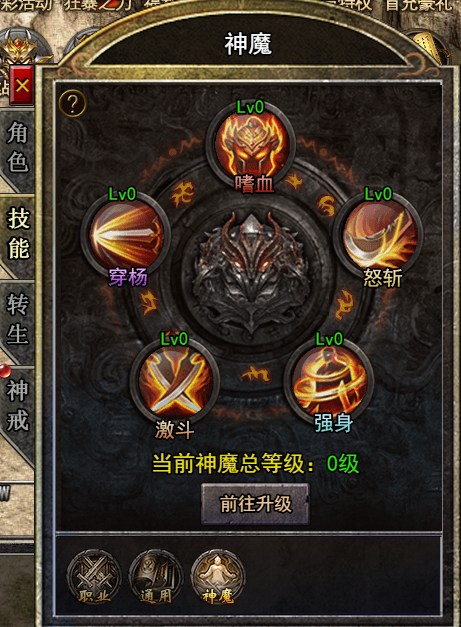Select the 激斗 skill icon
461x627 pixels.
174,380
